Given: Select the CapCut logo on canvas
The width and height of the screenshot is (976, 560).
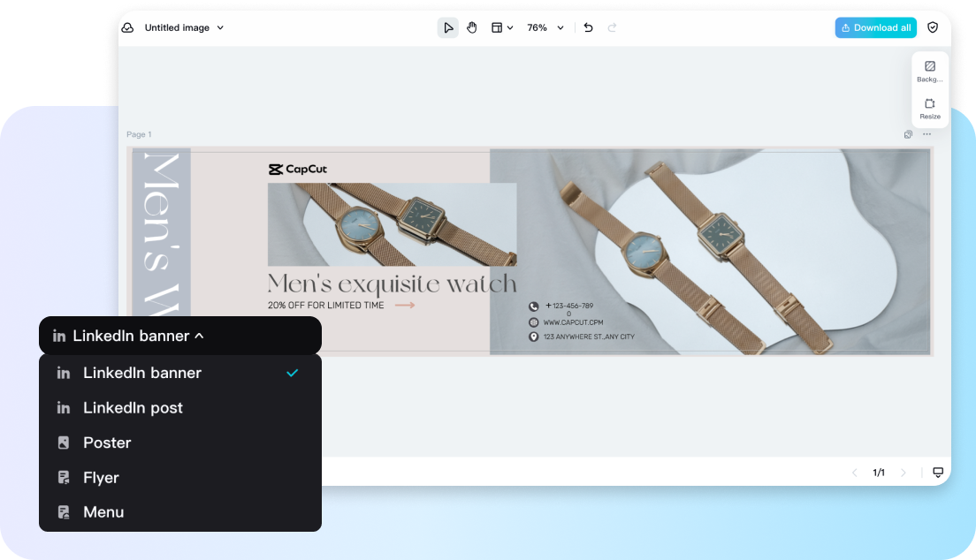Looking at the screenshot, I should point(298,170).
